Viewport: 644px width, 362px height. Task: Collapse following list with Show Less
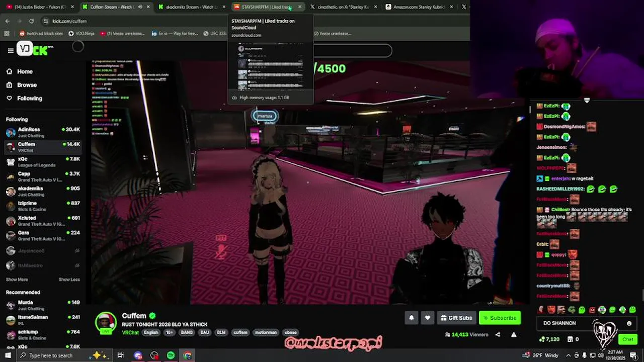coord(69,280)
